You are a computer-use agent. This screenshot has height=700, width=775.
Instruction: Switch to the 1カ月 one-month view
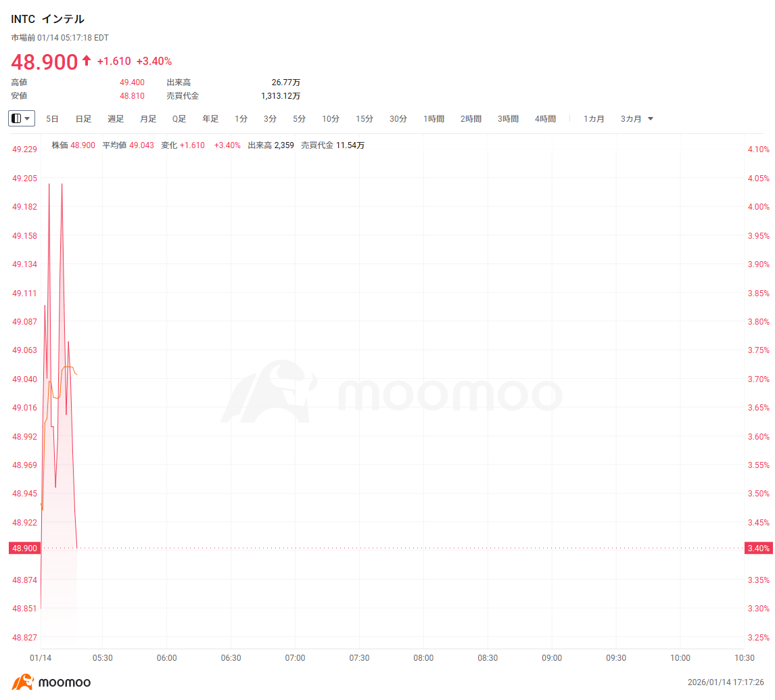593,118
